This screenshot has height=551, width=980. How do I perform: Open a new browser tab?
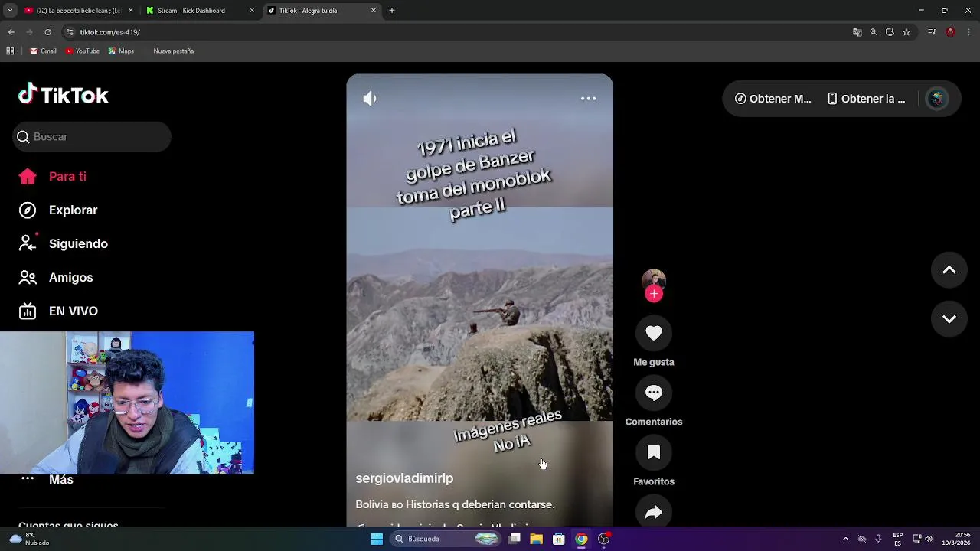click(392, 11)
